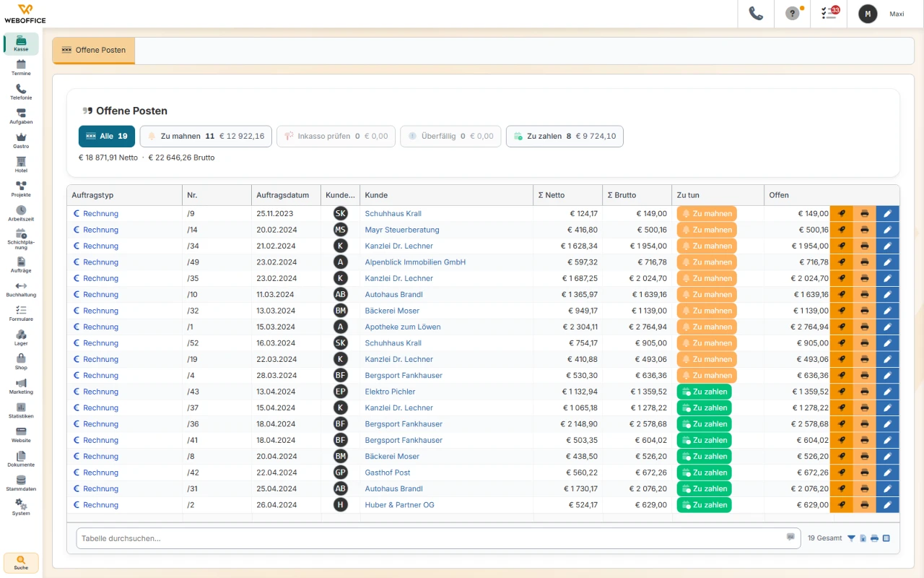This screenshot has width=924, height=578.
Task: Filter by Zu mahnen 11
Action: pos(206,137)
